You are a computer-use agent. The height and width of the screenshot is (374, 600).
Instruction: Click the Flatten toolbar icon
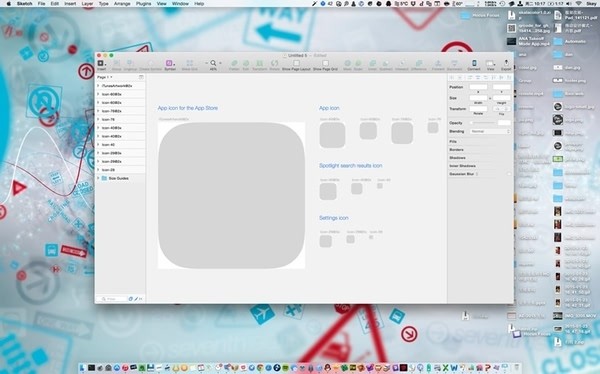[x=234, y=64]
